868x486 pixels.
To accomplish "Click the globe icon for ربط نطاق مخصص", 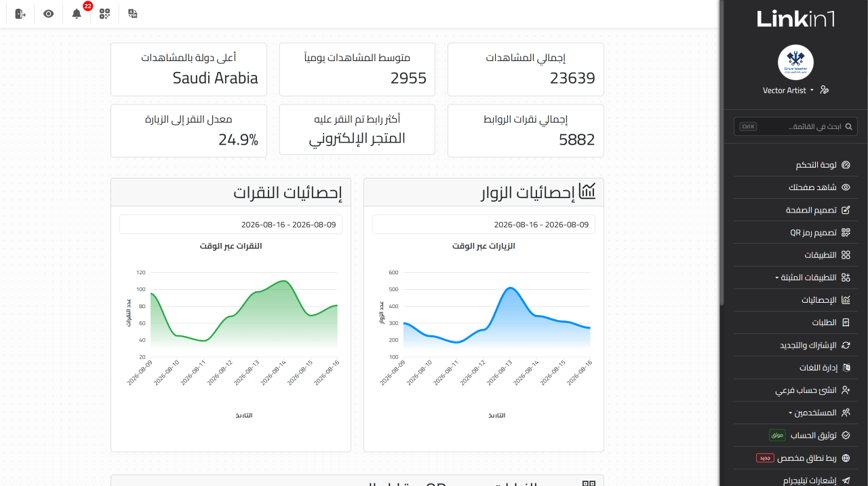I will [x=846, y=457].
